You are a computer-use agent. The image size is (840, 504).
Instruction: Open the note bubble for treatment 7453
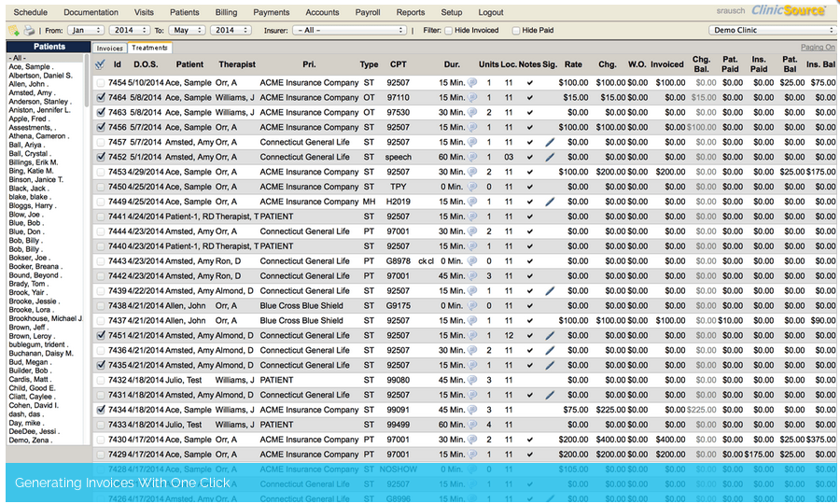pos(472,172)
